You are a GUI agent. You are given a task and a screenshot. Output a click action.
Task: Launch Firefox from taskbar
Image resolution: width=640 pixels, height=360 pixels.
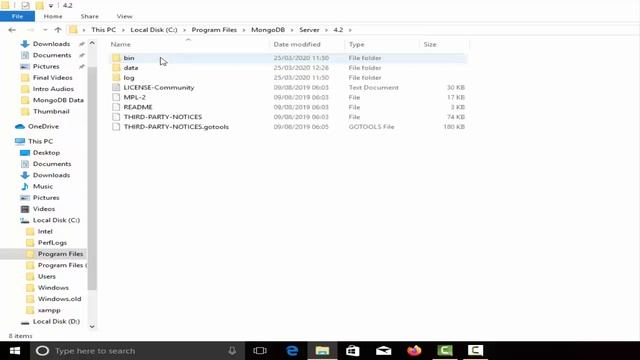click(414, 351)
